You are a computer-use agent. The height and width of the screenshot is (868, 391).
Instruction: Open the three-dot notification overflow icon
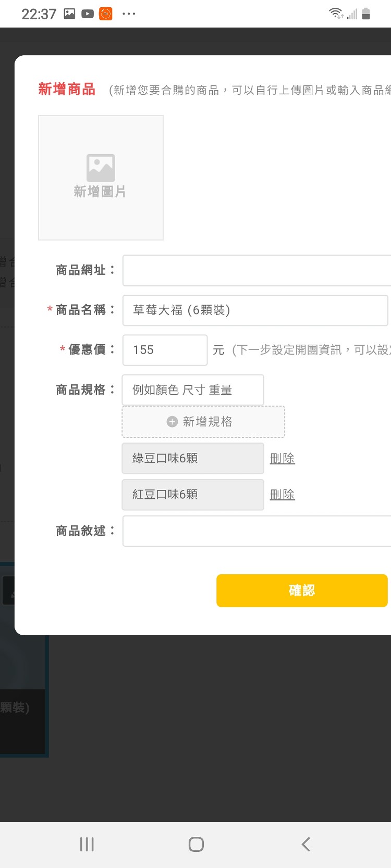129,14
